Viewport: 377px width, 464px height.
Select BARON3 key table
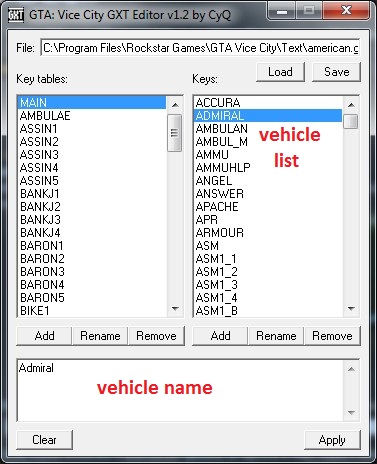(92, 271)
